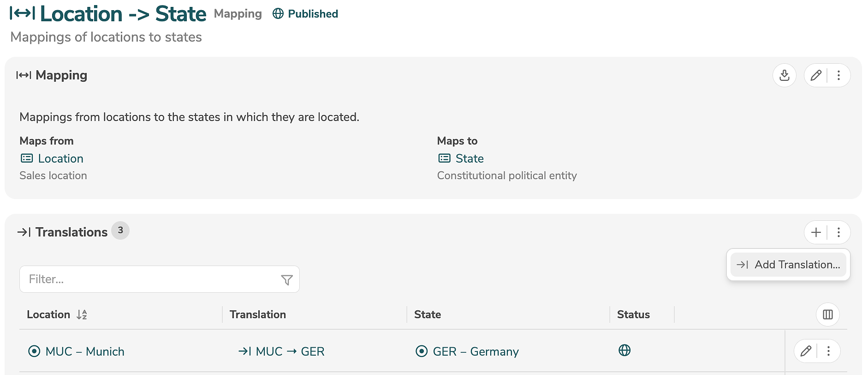The width and height of the screenshot is (868, 375).
Task: Click the plus icon in Translations panel
Action: pos(816,232)
